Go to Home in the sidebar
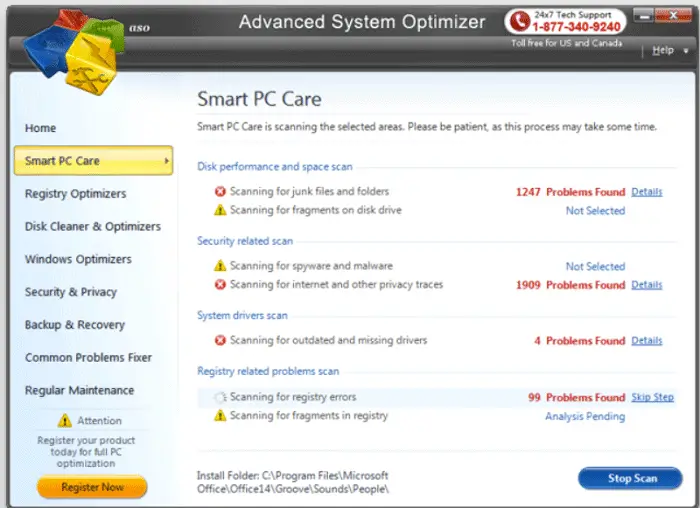This screenshot has height=508, width=700. [x=41, y=128]
